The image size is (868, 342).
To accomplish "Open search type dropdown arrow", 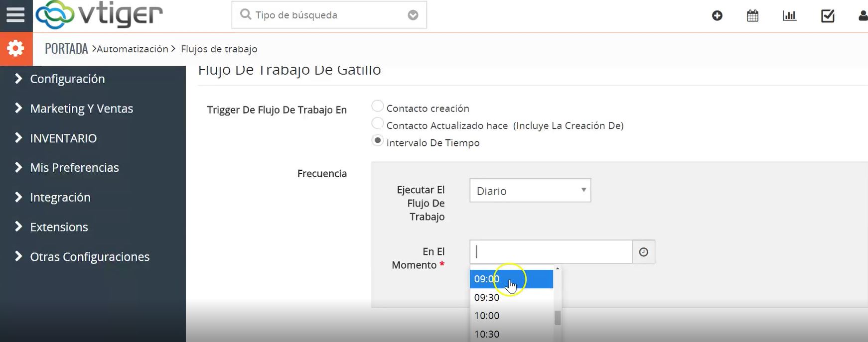I will pyautogui.click(x=413, y=15).
